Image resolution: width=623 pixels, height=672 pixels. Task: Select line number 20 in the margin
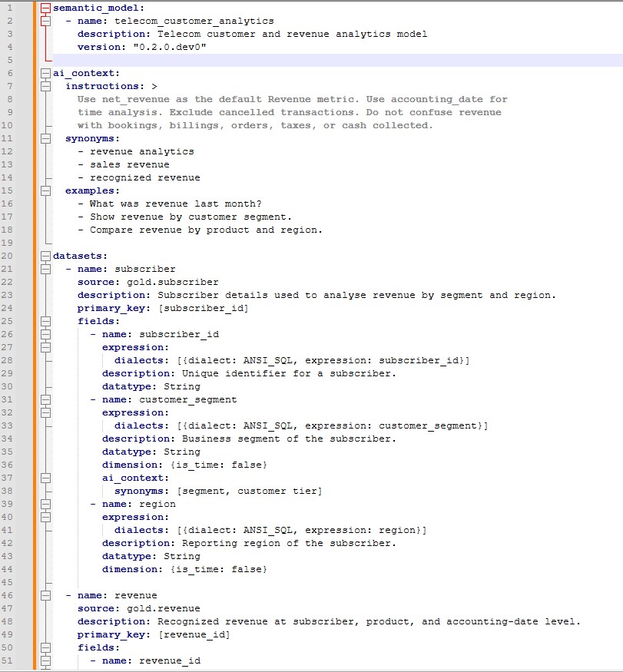(7, 256)
